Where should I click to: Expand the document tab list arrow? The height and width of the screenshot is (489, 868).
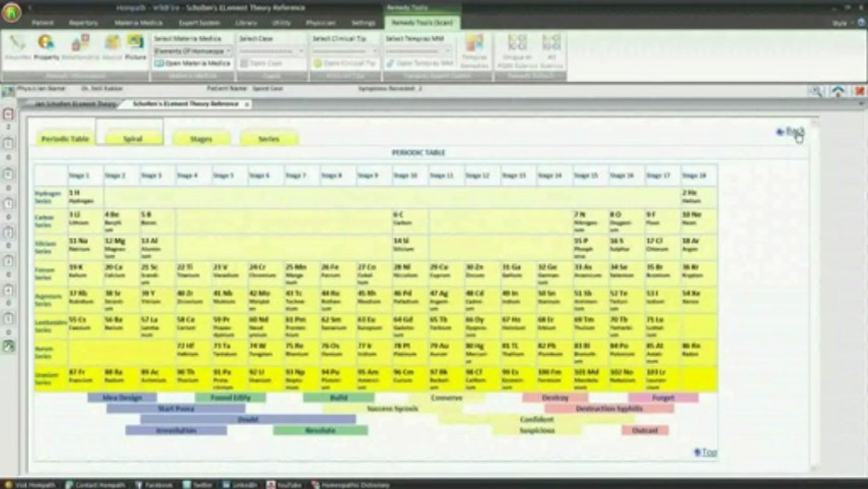[861, 105]
